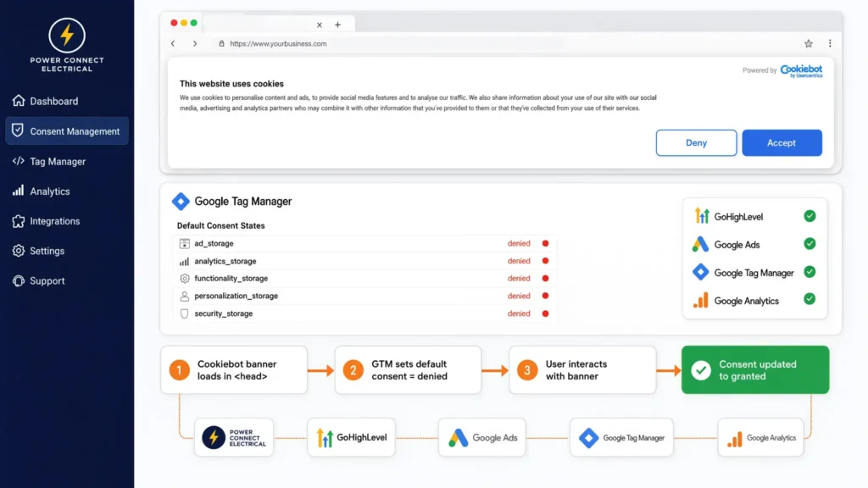Click the browser back arrow
The width and height of the screenshot is (868, 488).
[173, 43]
